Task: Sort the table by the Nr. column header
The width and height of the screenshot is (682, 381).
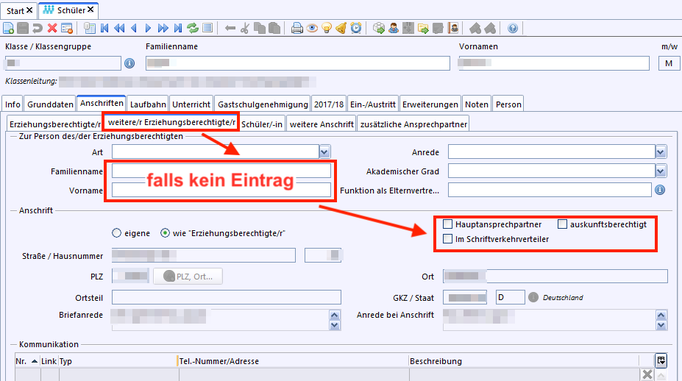Action: pos(27,361)
